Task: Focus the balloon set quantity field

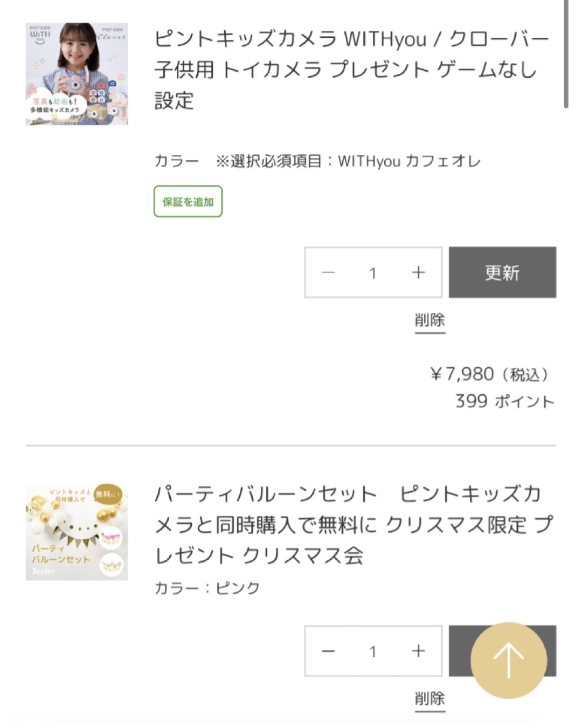Action: [372, 651]
